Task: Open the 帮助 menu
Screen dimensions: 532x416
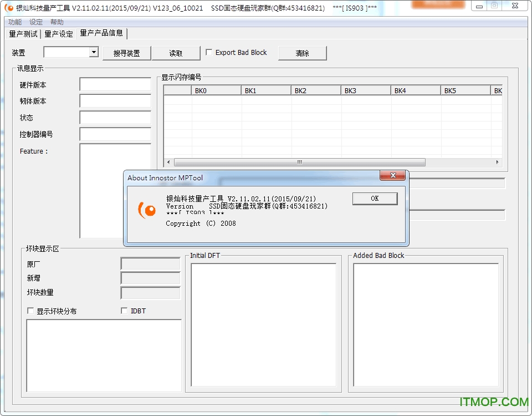Action: pos(57,22)
